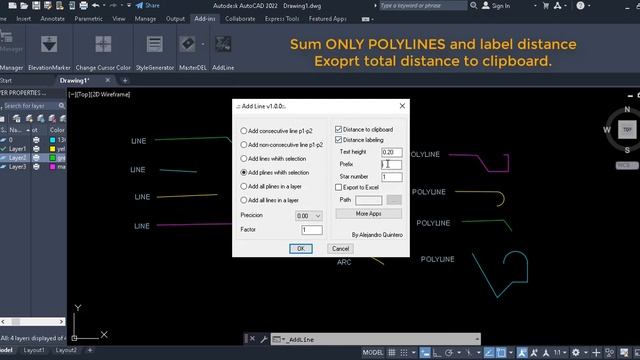
Task: Click magenta color swatch for Layer3
Action: point(52,167)
